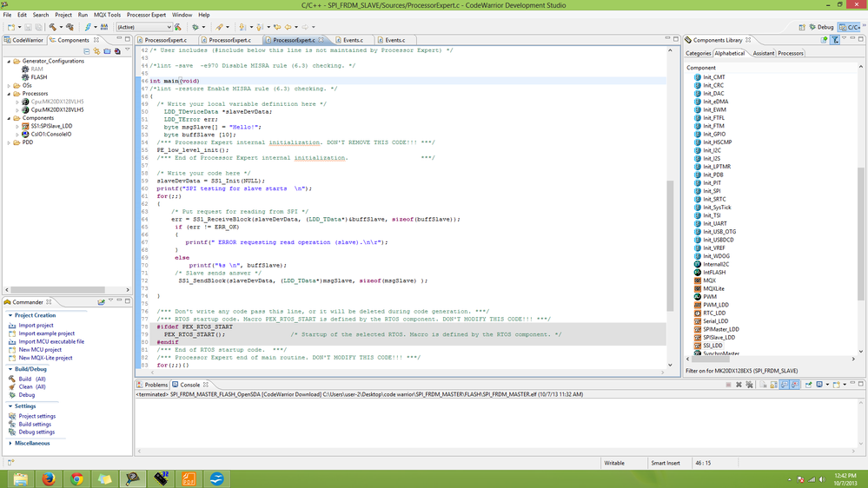Viewport: 868px width, 488px height.
Task: Click the Components Library filter funnel icon
Action: [835, 40]
